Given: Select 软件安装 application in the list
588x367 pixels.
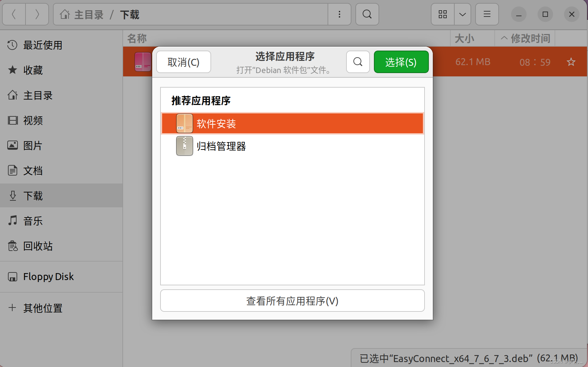Looking at the screenshot, I should click(x=293, y=124).
